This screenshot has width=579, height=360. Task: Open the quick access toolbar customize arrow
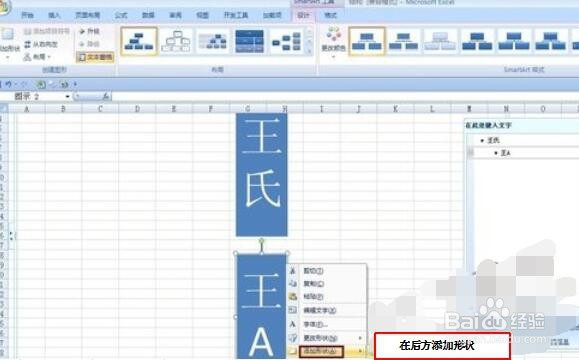75,84
